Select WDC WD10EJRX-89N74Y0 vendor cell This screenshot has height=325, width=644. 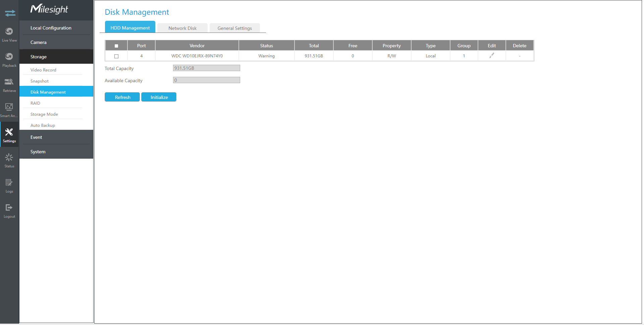[x=197, y=56]
